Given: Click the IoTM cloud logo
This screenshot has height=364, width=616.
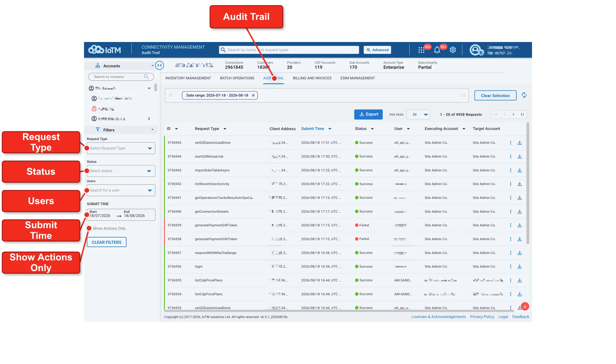Looking at the screenshot, I should click(x=104, y=50).
